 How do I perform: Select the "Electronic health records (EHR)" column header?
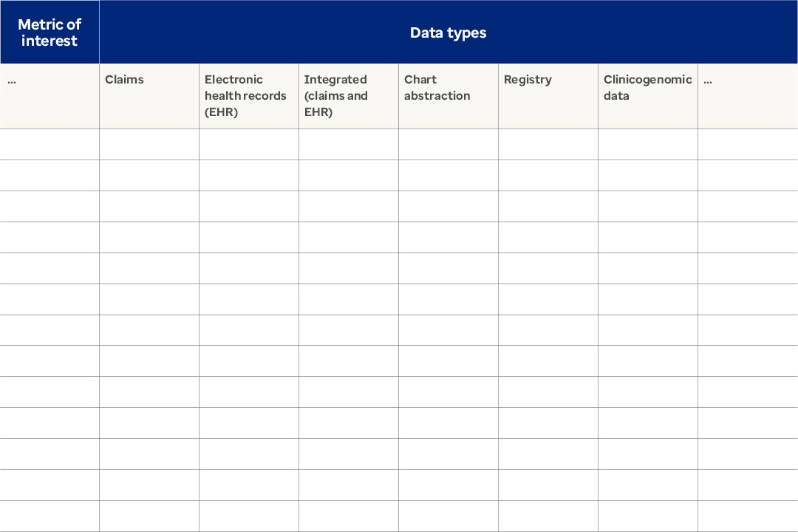248,95
